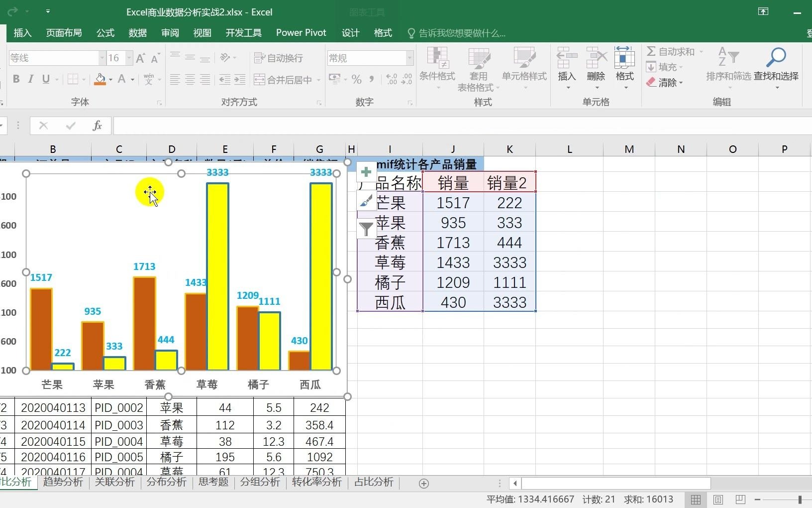
Task: Open accounting number format
Action: click(x=335, y=80)
